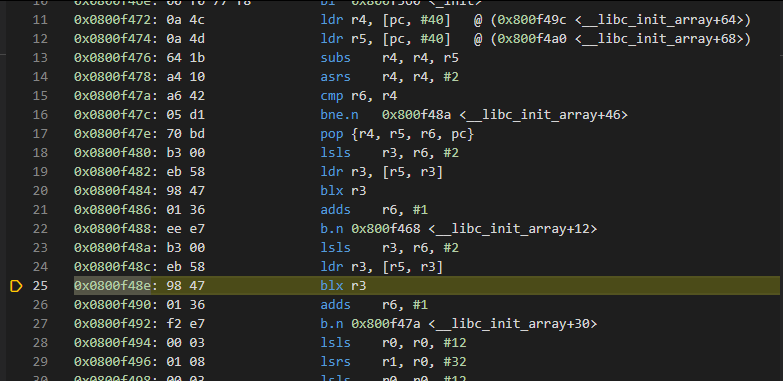Image resolution: width=783 pixels, height=381 pixels.
Task: Select line number 17 in gutter
Action: [40, 134]
